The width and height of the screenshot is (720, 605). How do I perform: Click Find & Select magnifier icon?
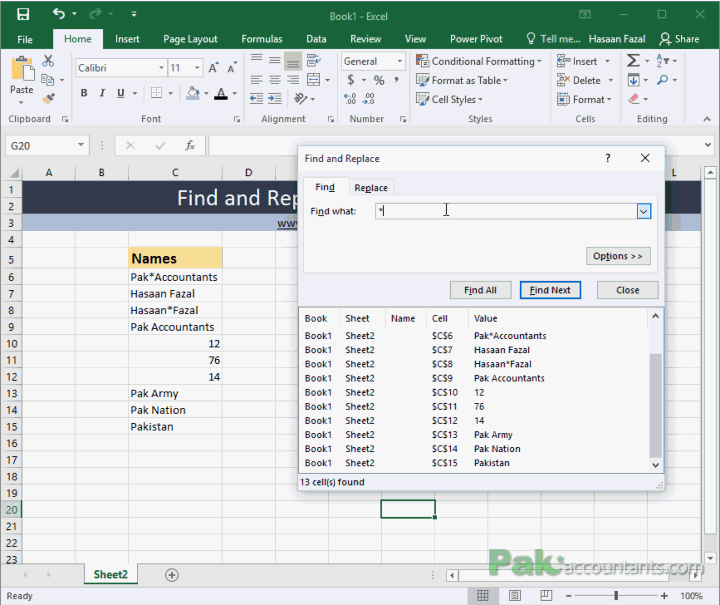pos(663,80)
